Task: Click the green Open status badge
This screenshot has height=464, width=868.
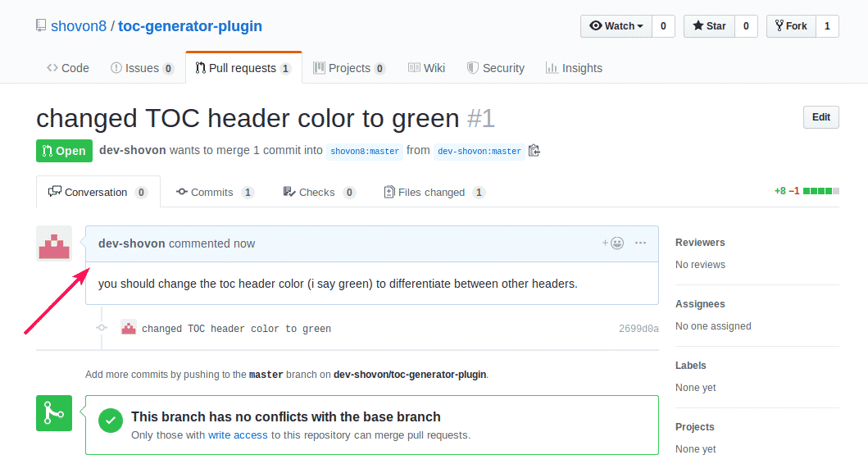Action: pyautogui.click(x=64, y=151)
